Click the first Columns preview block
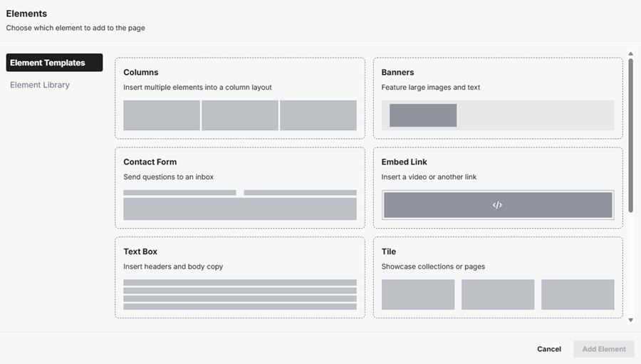 [162, 115]
